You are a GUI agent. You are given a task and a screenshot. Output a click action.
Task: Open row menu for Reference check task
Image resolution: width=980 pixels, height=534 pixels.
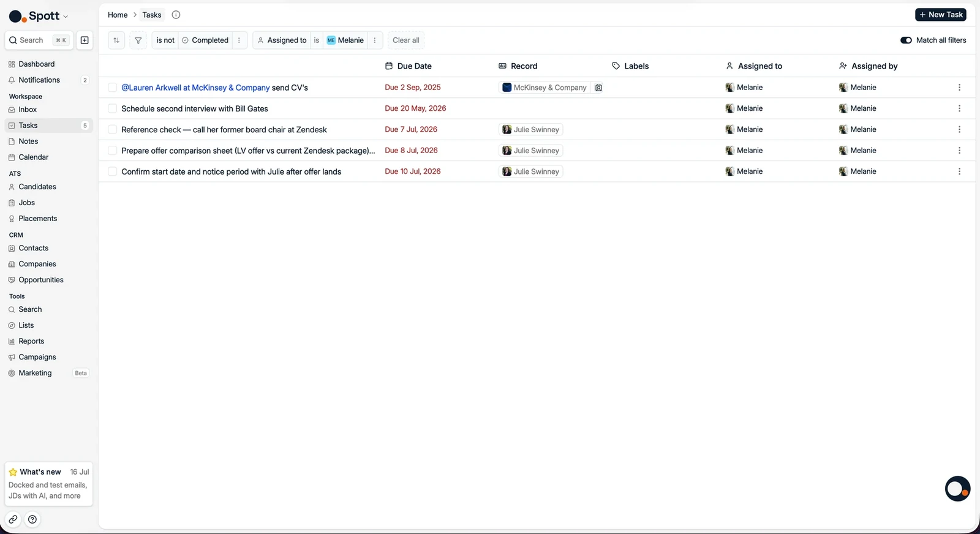click(959, 129)
